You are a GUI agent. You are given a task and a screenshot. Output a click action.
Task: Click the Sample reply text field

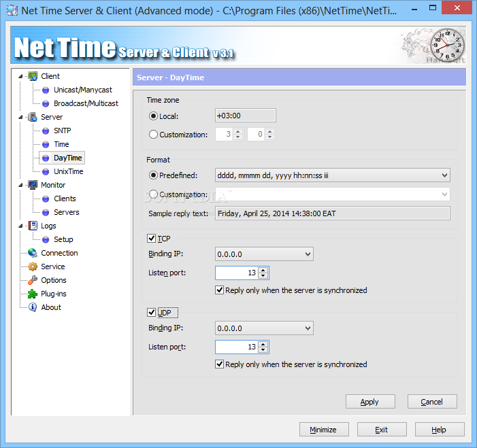(333, 213)
